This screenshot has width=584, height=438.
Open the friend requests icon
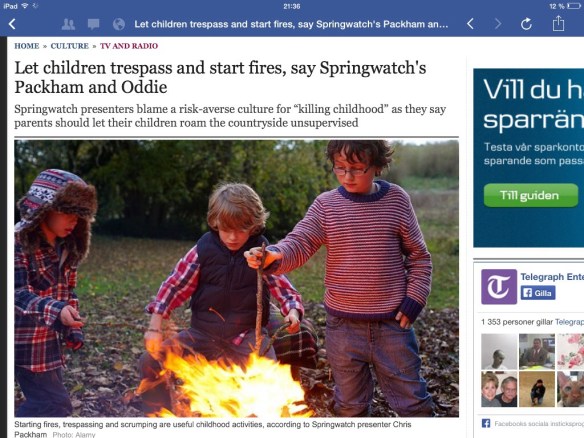tap(68, 24)
